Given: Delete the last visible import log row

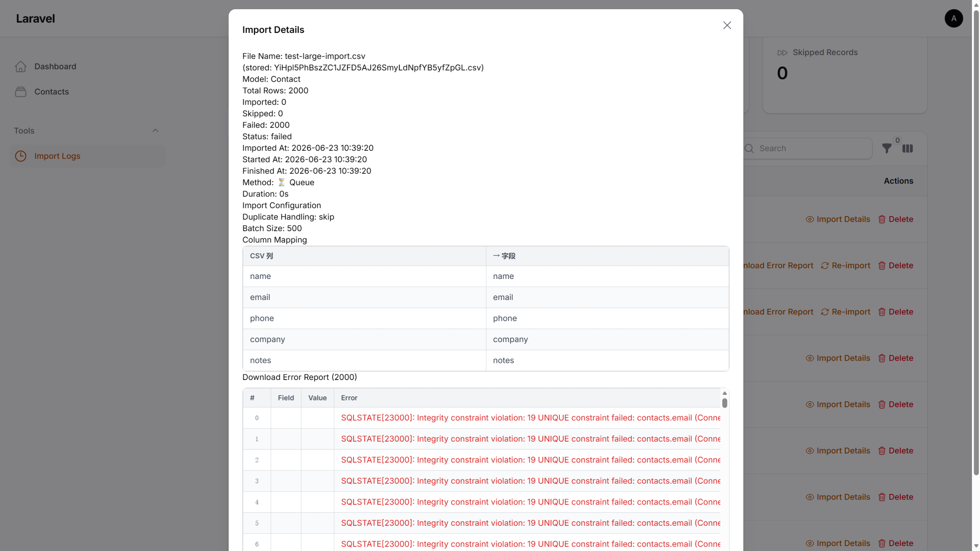Looking at the screenshot, I should pos(896,544).
